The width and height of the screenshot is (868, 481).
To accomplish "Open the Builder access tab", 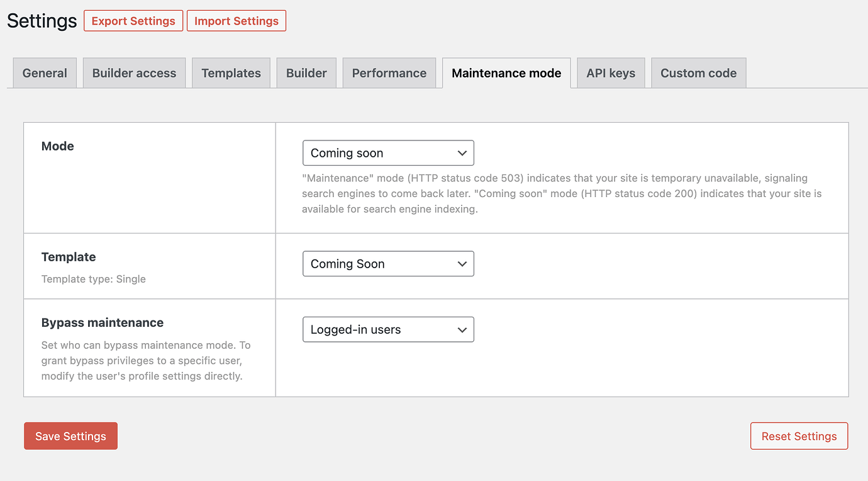I will pos(134,72).
